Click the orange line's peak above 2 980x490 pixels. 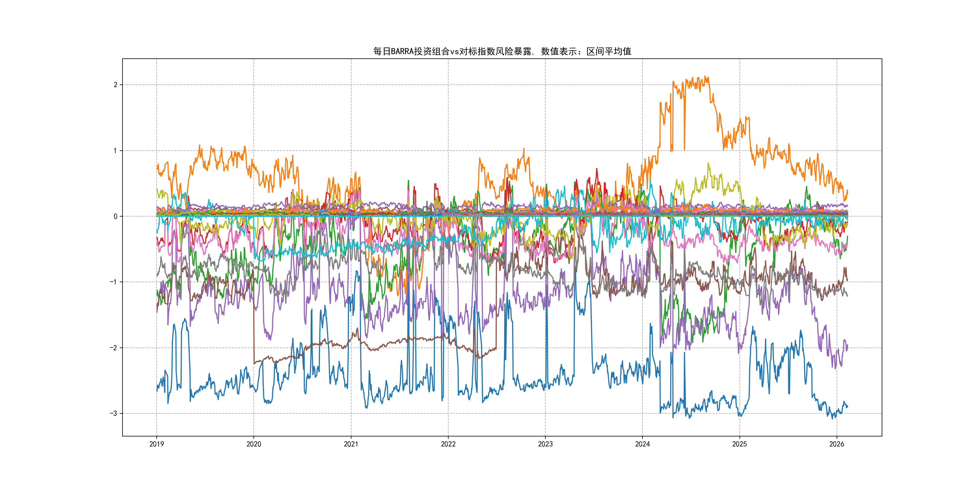click(x=705, y=77)
